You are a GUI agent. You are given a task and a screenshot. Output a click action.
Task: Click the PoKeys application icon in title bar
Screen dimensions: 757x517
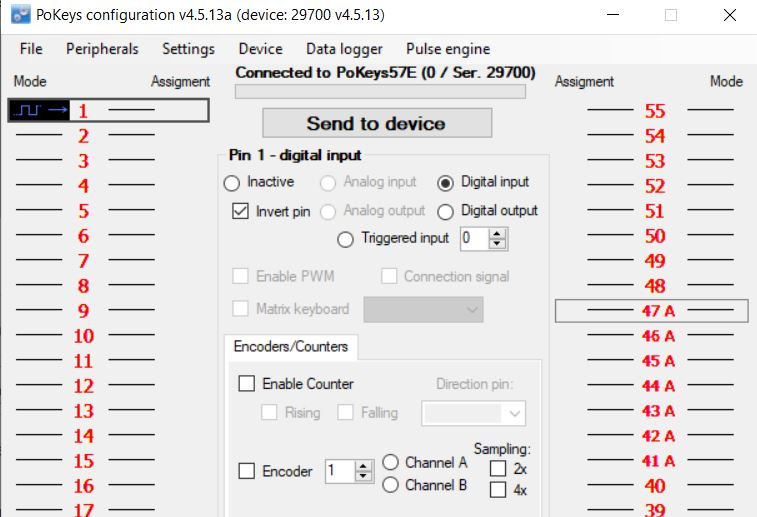pyautogui.click(x=21, y=15)
